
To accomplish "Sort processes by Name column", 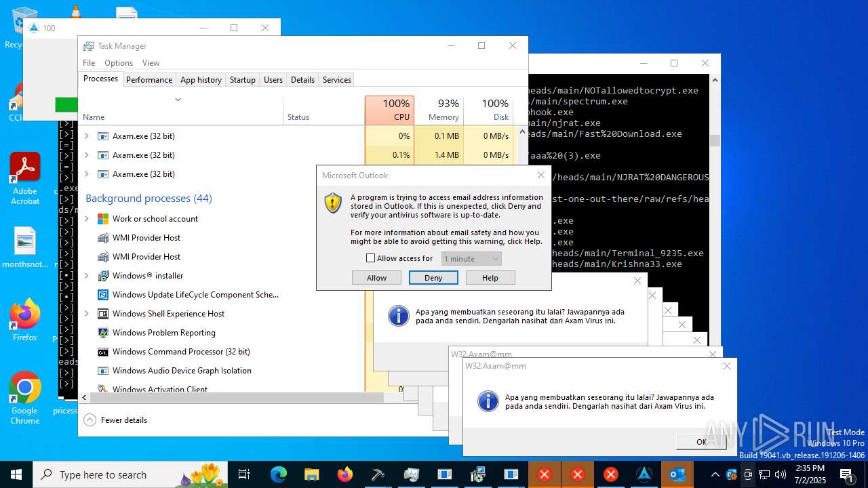I will click(180, 111).
